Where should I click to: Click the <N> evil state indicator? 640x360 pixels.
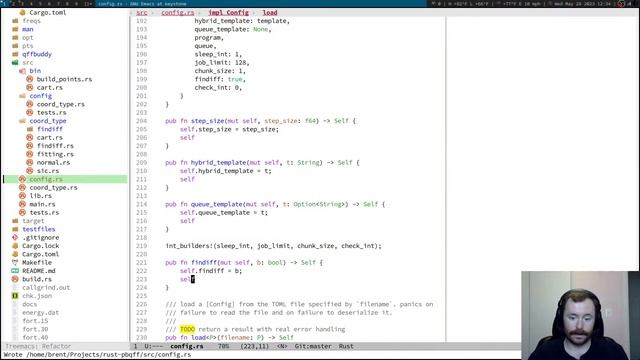click(x=282, y=346)
